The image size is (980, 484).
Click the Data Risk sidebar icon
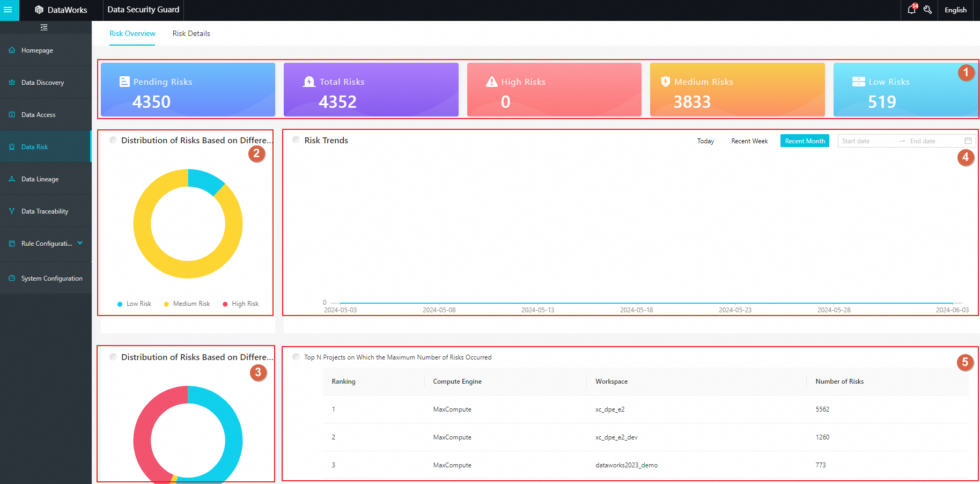point(12,147)
